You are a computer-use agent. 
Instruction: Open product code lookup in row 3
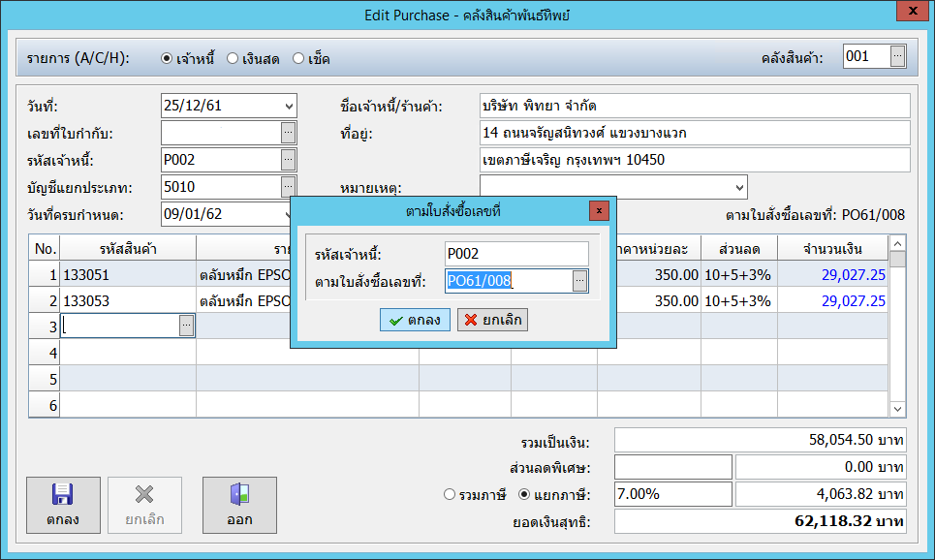(x=186, y=327)
